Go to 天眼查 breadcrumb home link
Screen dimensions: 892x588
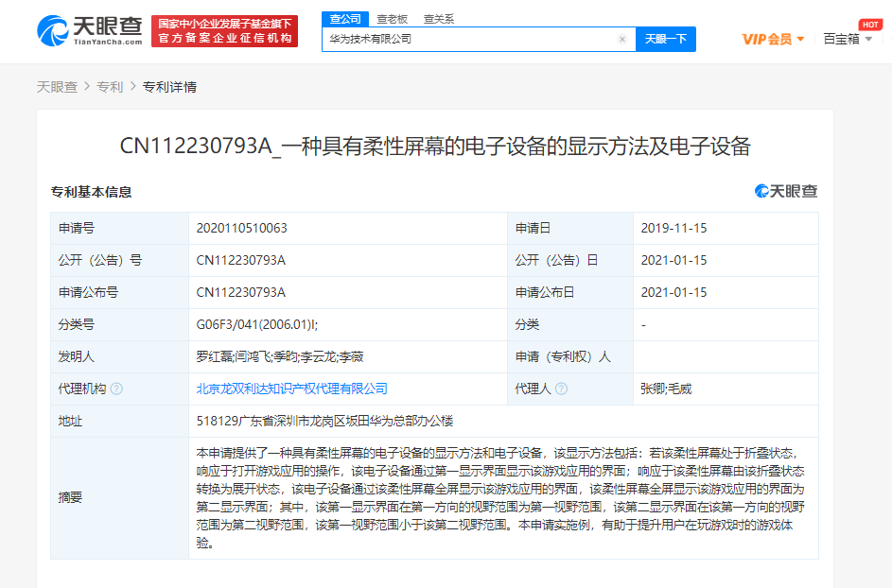57,87
